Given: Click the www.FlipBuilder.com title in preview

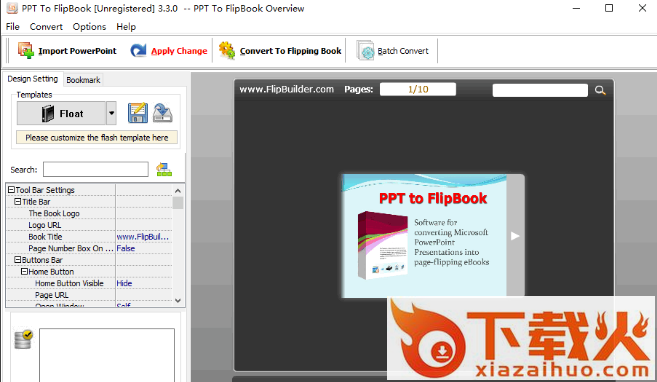Looking at the screenshot, I should click(287, 89).
